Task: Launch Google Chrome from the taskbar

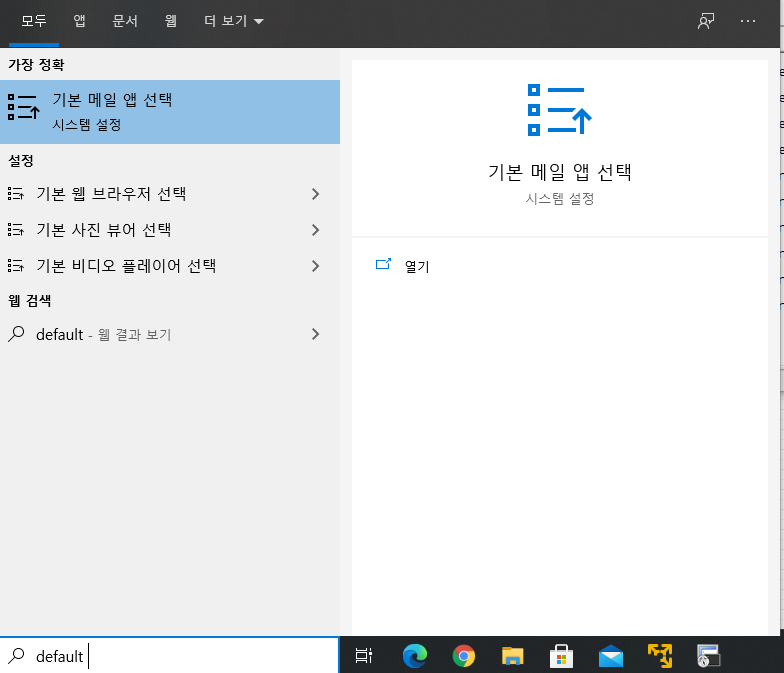Action: pyautogui.click(x=464, y=656)
